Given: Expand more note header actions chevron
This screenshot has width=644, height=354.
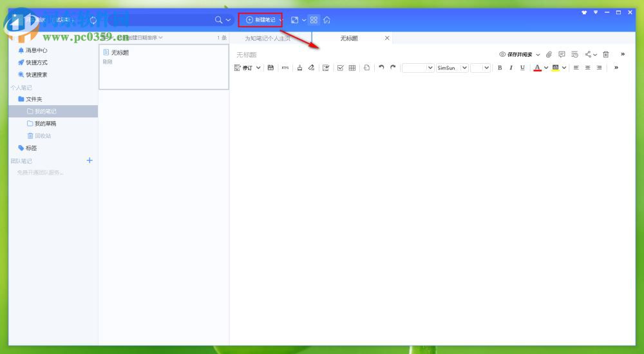Looking at the screenshot, I should [623, 54].
